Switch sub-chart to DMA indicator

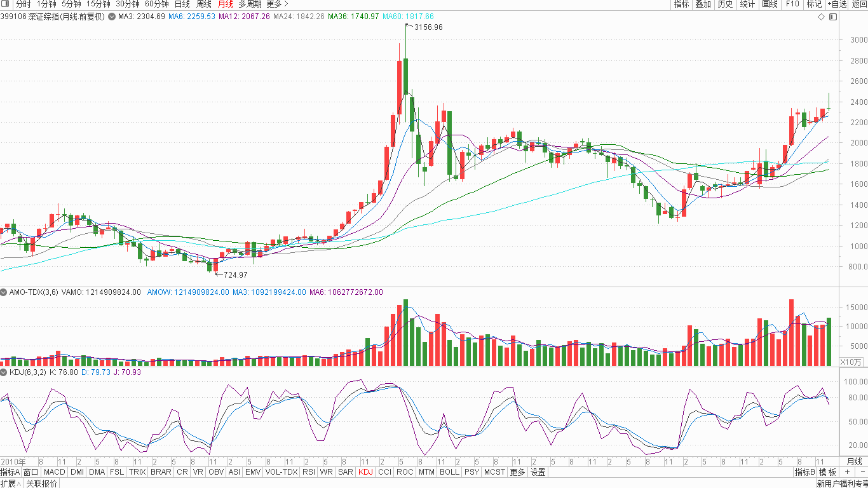(x=97, y=472)
